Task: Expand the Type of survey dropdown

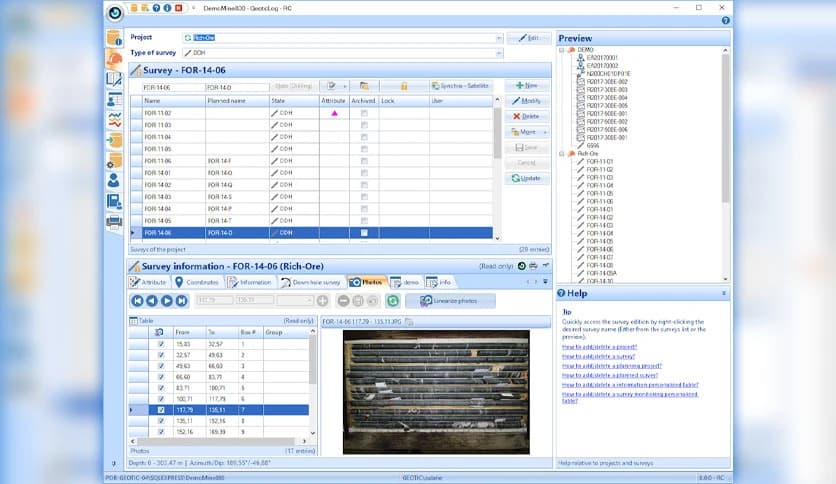Action: 498,52
